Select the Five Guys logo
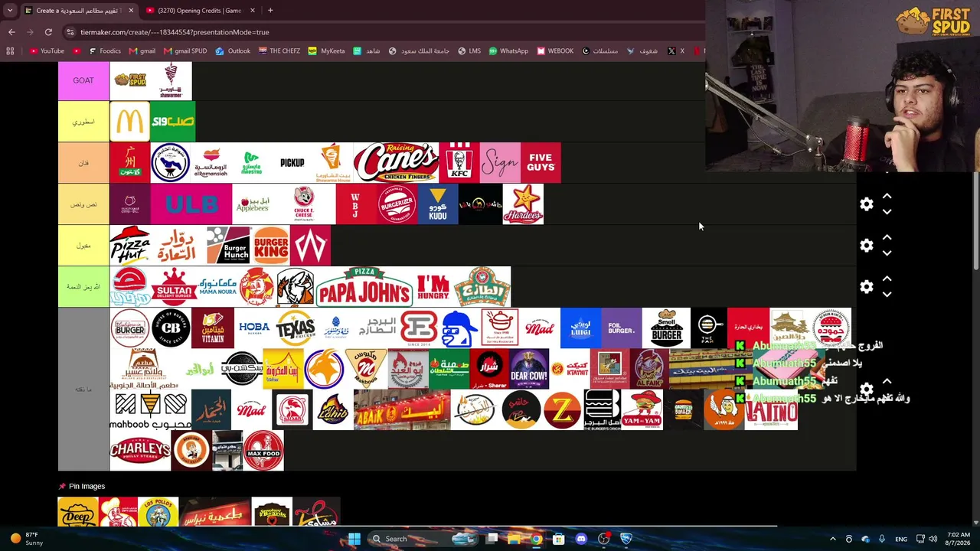This screenshot has height=551, width=980. 541,163
